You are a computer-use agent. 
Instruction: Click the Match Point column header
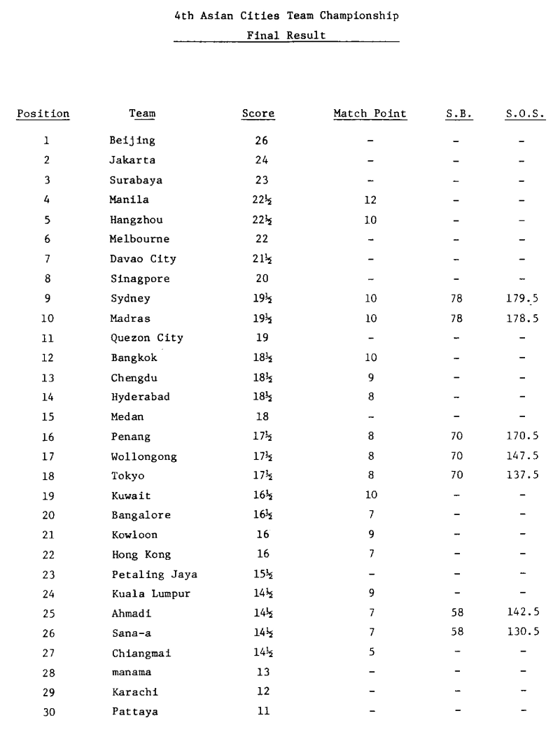(370, 114)
